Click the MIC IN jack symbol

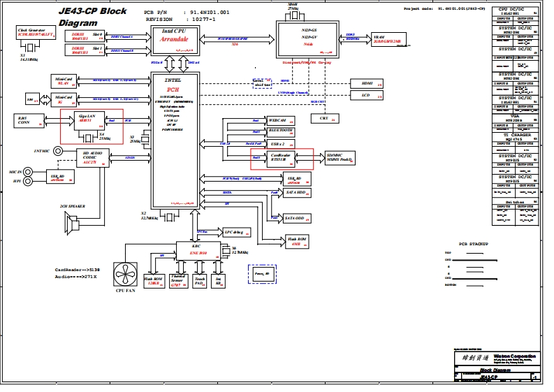click(27, 170)
